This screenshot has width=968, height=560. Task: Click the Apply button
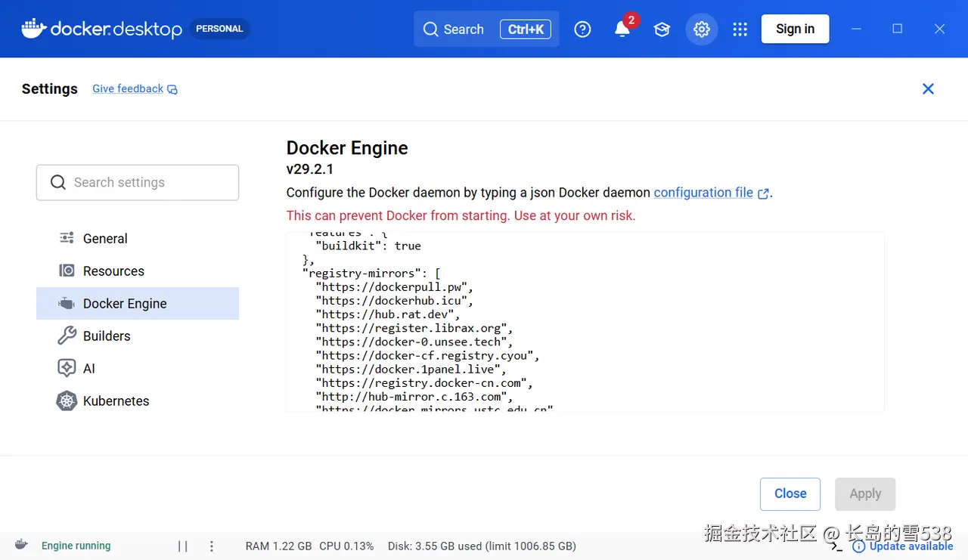click(x=865, y=493)
